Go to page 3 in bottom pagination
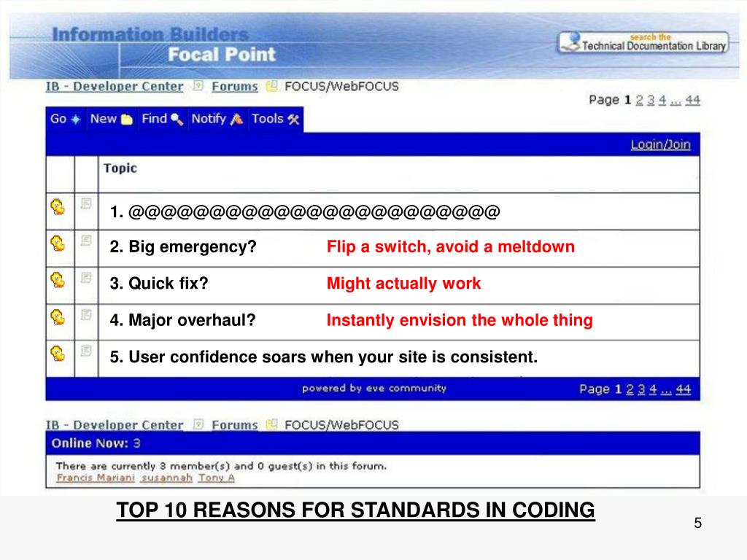Image resolution: width=747 pixels, height=560 pixels. coord(641,389)
